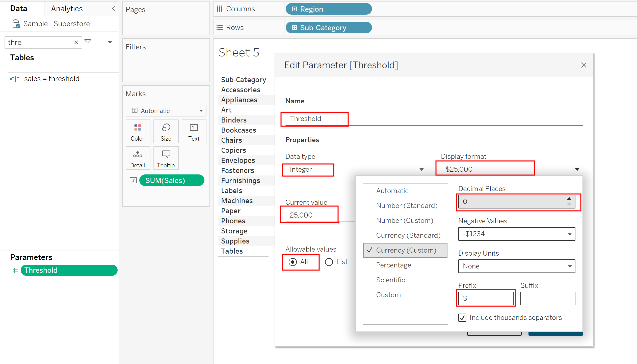This screenshot has width=637, height=364.
Task: Click the filter icon beside search box
Action: click(88, 42)
